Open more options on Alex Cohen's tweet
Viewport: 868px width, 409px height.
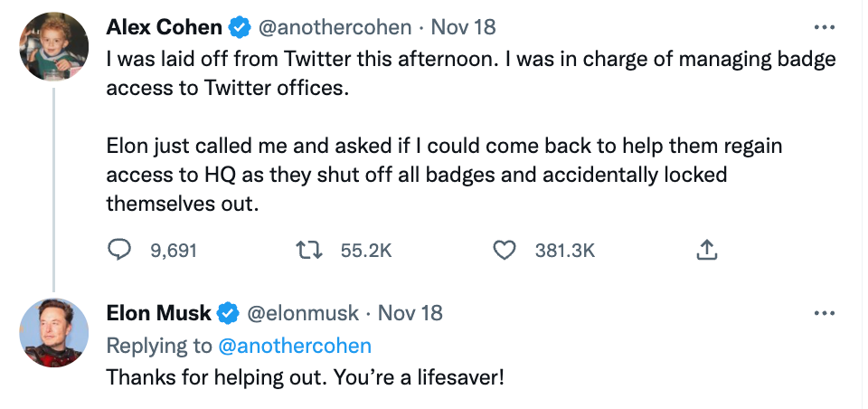pyautogui.click(x=825, y=26)
